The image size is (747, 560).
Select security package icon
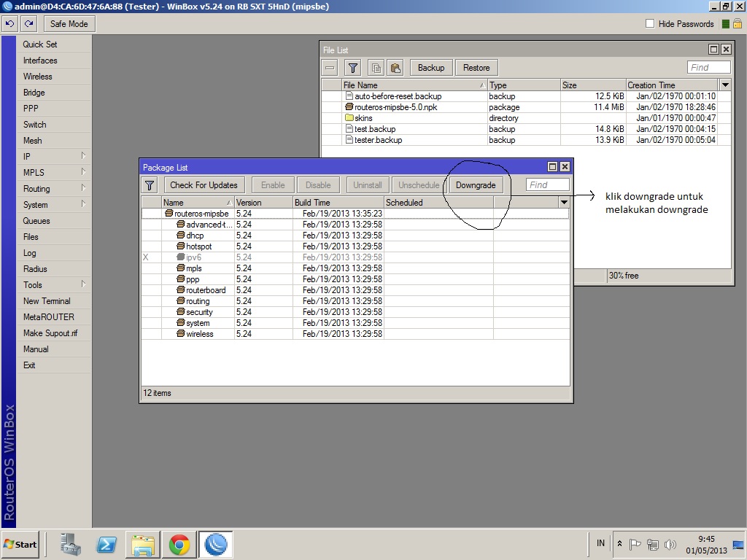pyautogui.click(x=181, y=312)
